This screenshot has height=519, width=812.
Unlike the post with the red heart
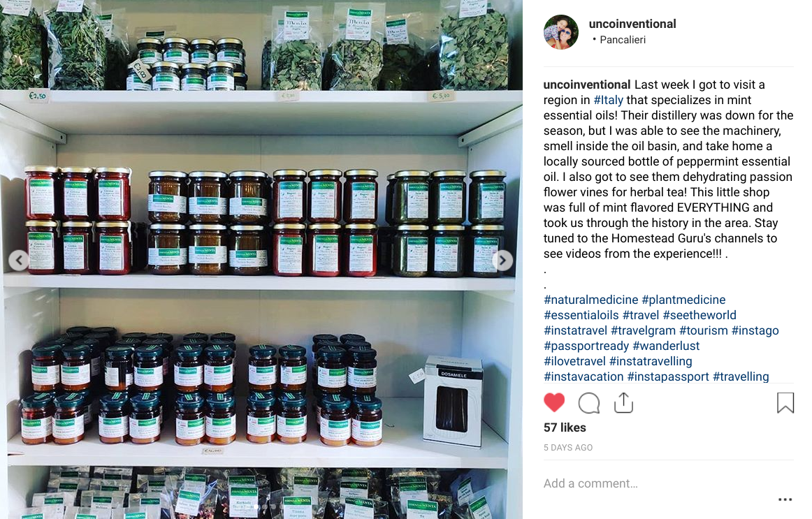coord(554,402)
